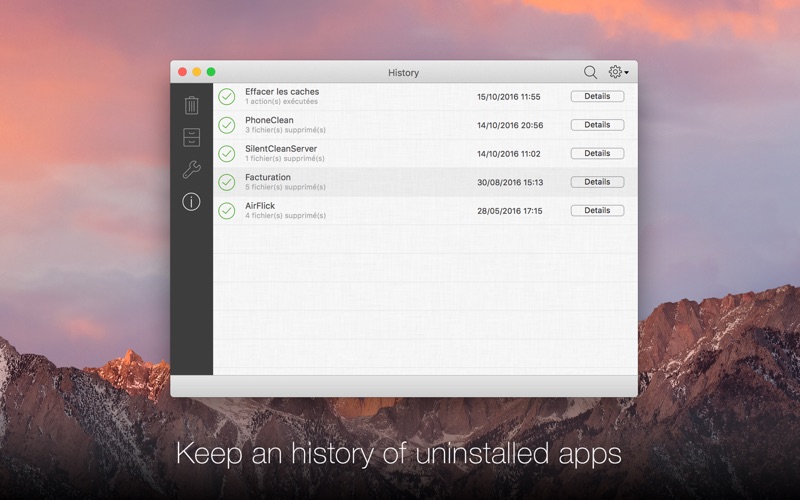Click the History window title bar
The width and height of the screenshot is (800, 500).
click(x=403, y=72)
